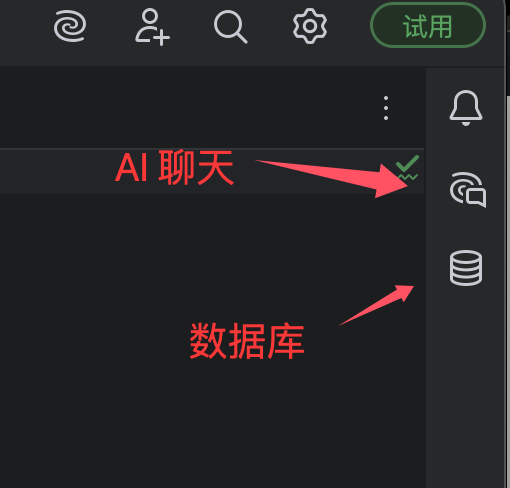Click the red arrow pointing to AI chat

coord(332,177)
